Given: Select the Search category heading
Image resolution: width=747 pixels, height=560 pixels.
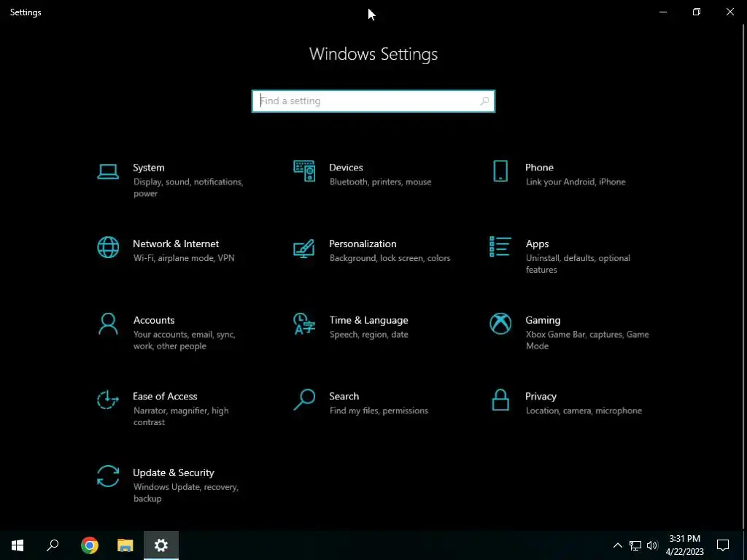Looking at the screenshot, I should tap(344, 396).
